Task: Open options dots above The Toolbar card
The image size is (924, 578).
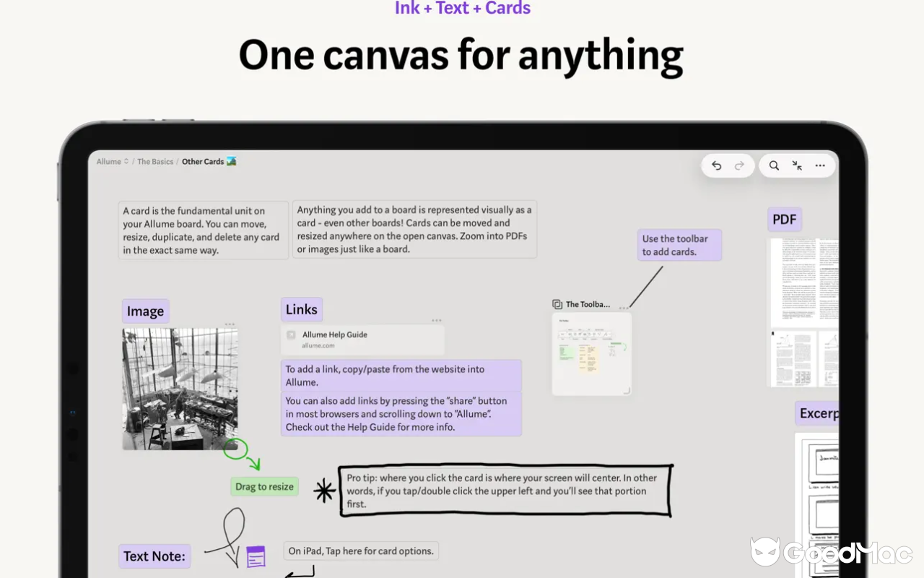Action: pos(623,309)
